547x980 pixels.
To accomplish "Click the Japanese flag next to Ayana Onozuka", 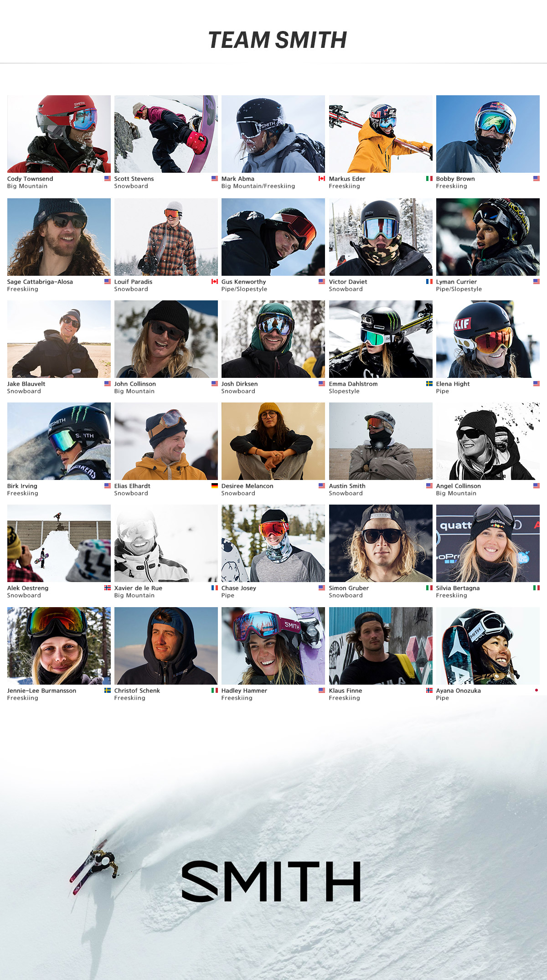I will [537, 691].
